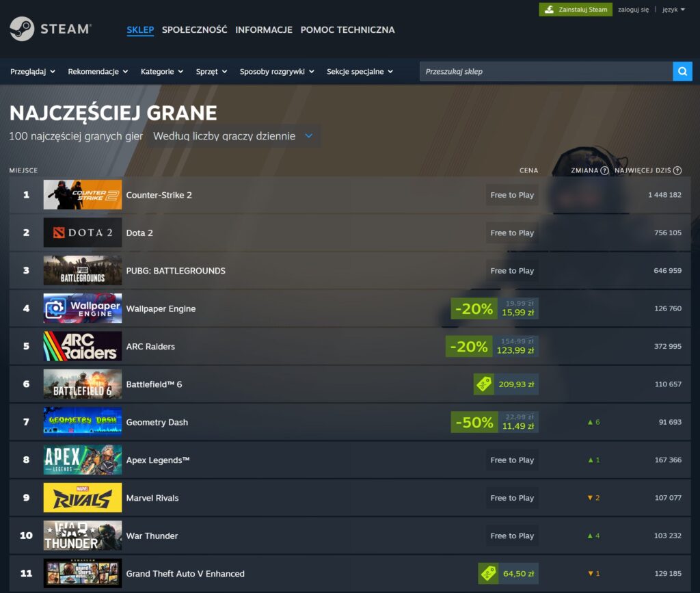The height and width of the screenshot is (593, 700).
Task: Click the Steam logo icon
Action: pyautogui.click(x=22, y=29)
